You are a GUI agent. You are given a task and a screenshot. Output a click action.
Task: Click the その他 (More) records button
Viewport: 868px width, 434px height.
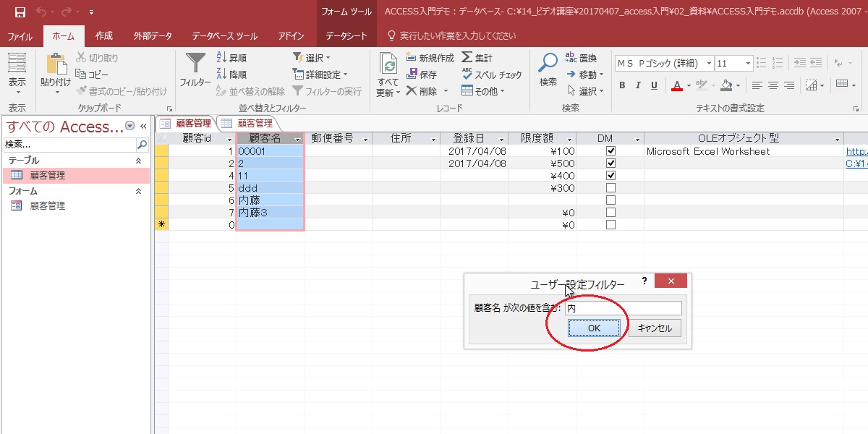coord(483,91)
